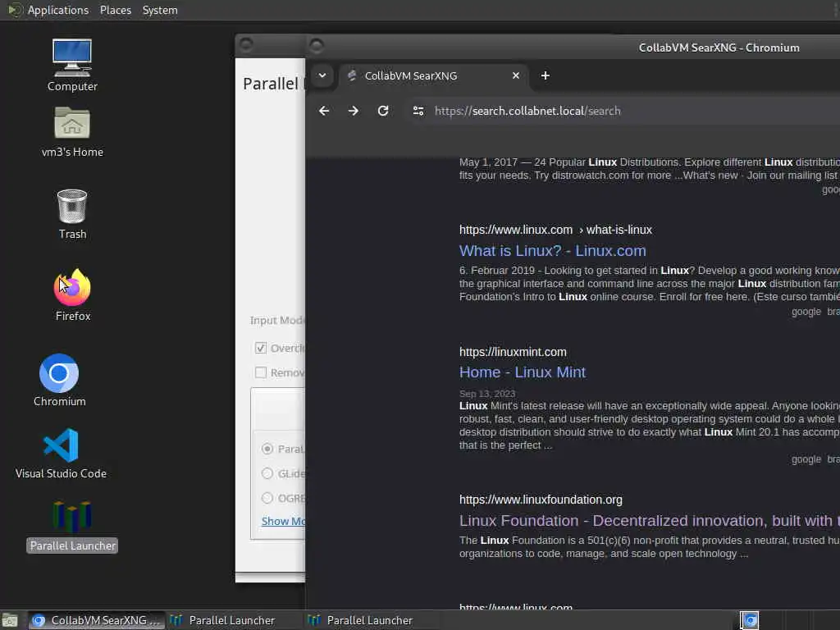
Task: Open the Trash desktop icon
Action: [72, 214]
